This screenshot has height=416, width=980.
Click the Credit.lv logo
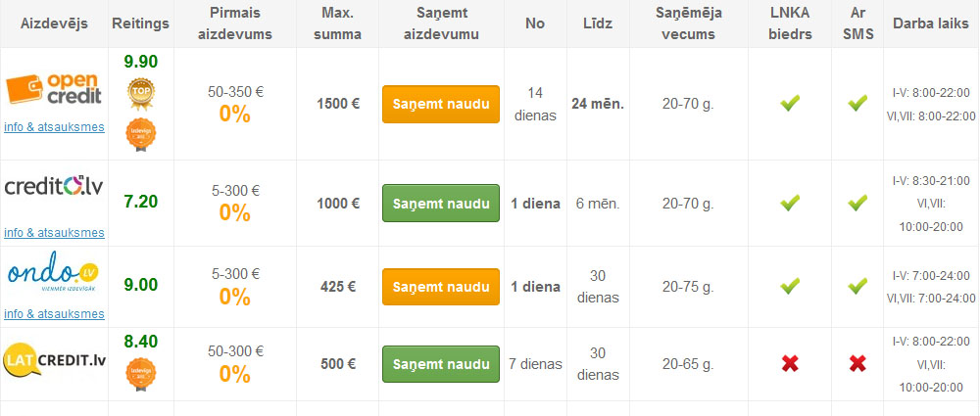click(x=54, y=186)
